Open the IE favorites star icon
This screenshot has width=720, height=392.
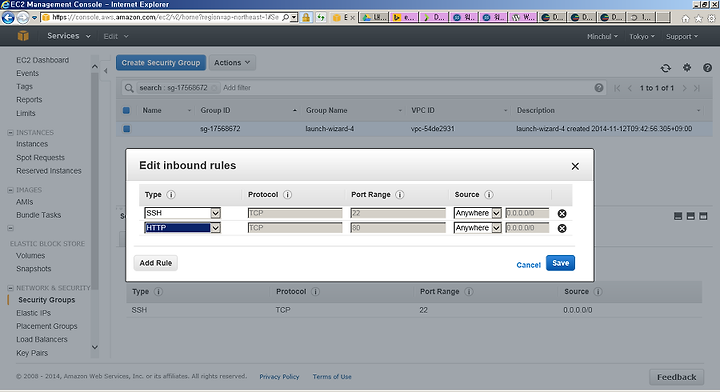(698, 18)
